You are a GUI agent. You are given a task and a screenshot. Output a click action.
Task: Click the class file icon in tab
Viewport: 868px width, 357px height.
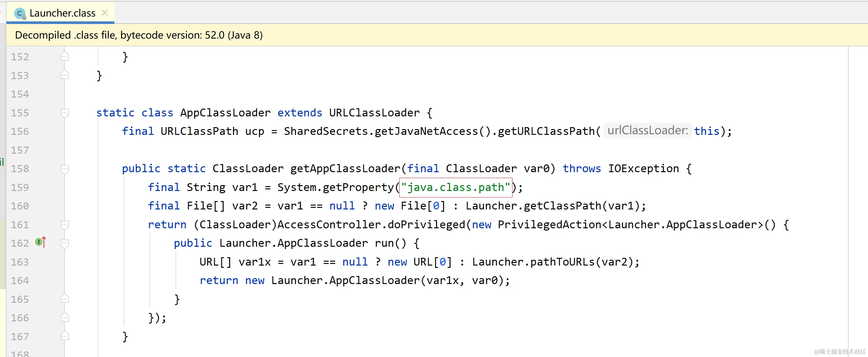(x=20, y=14)
